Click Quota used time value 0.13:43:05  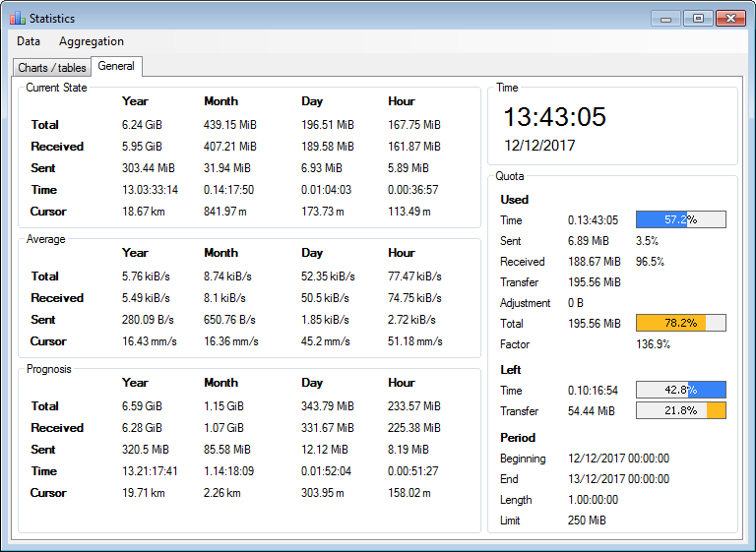tap(593, 220)
